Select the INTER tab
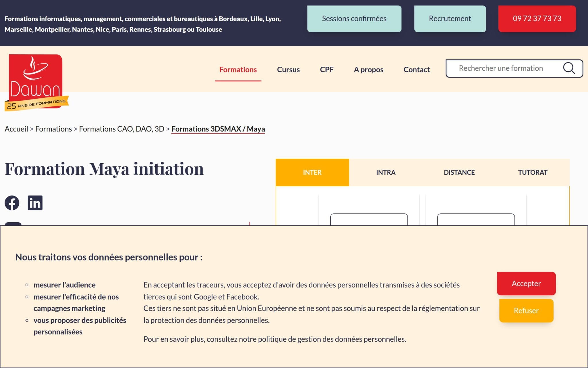 point(312,172)
